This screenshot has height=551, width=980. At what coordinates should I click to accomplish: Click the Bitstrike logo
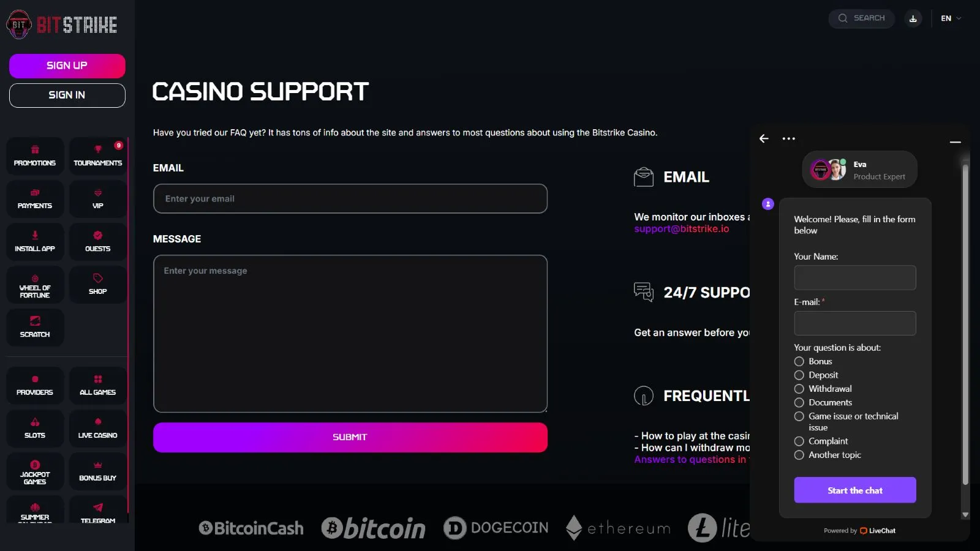(62, 24)
